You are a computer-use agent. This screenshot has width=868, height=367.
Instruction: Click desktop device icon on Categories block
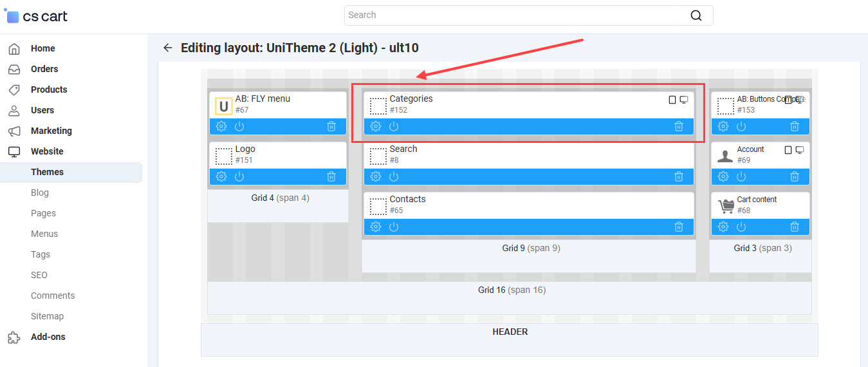(x=684, y=100)
